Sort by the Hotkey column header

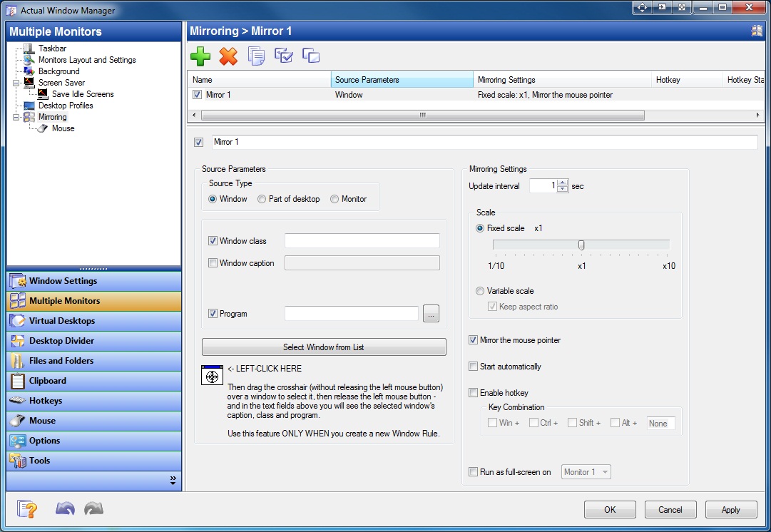tap(687, 80)
